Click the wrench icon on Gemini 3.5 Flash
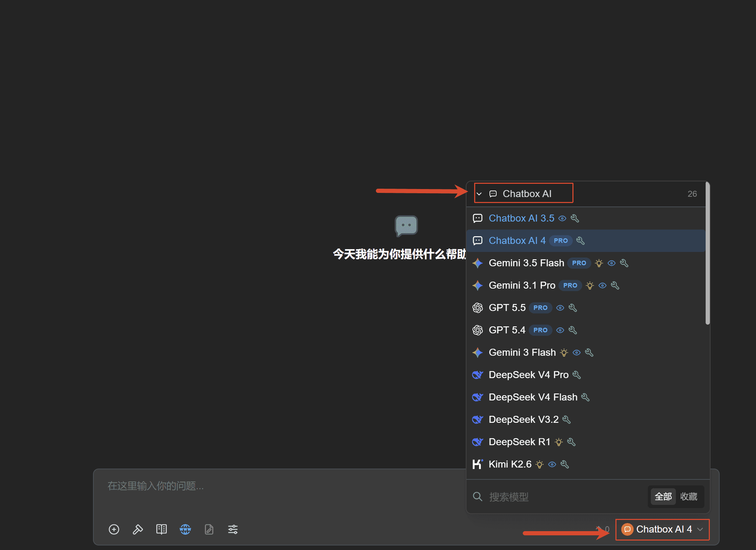The width and height of the screenshot is (756, 550). pyautogui.click(x=624, y=263)
